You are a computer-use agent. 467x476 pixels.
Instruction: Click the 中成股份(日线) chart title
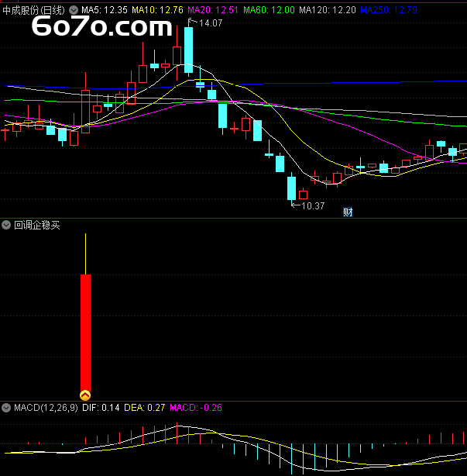(33, 10)
